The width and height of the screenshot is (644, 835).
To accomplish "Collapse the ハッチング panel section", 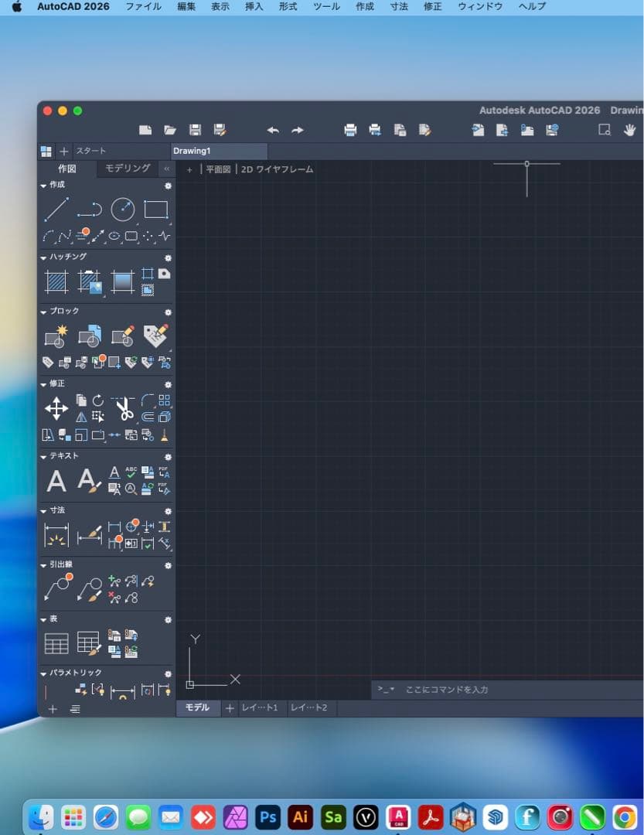I will coord(44,257).
